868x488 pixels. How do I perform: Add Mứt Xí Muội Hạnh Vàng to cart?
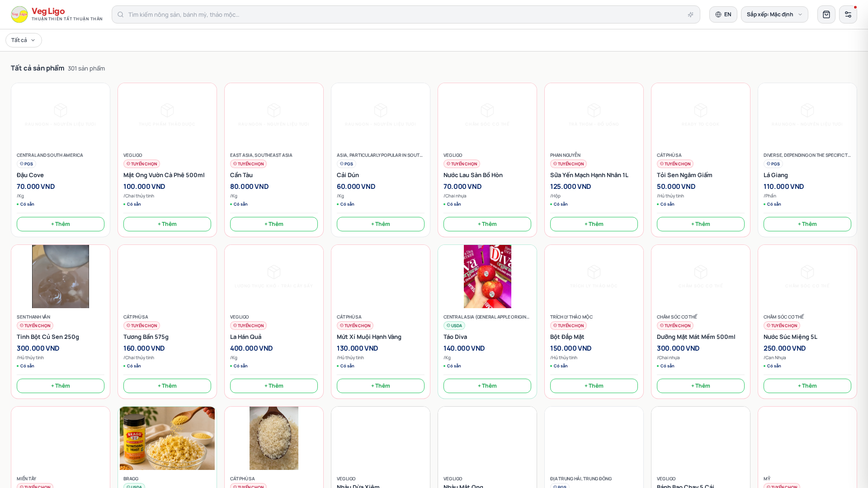(381, 386)
